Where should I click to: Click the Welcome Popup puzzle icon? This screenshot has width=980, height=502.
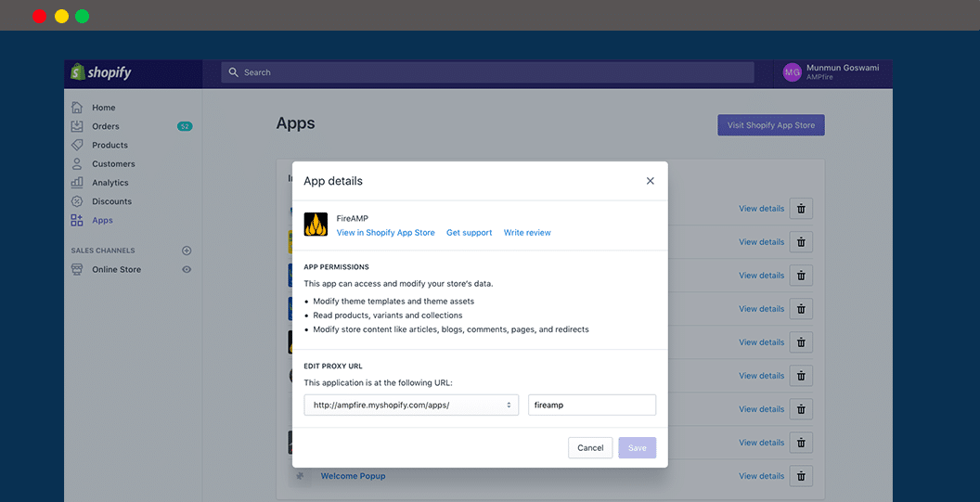pos(300,476)
